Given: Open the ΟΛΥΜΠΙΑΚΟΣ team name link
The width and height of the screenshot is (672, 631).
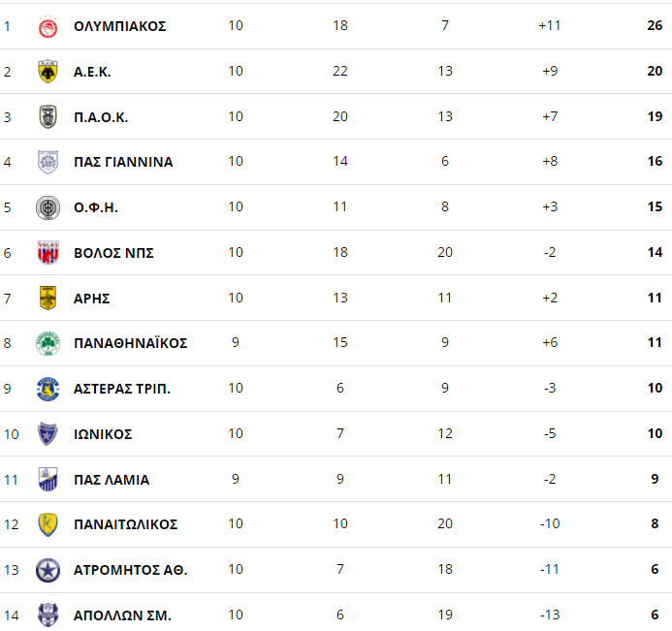Looking at the screenshot, I should pyautogui.click(x=119, y=26).
